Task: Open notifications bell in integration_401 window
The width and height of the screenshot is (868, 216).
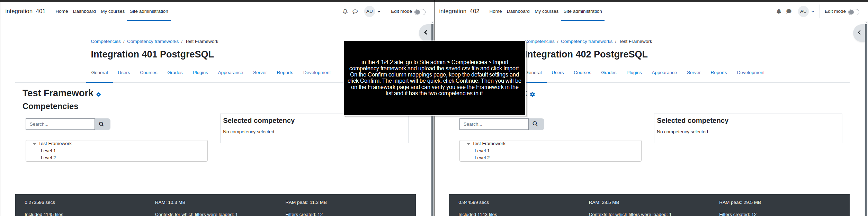Action: click(345, 11)
